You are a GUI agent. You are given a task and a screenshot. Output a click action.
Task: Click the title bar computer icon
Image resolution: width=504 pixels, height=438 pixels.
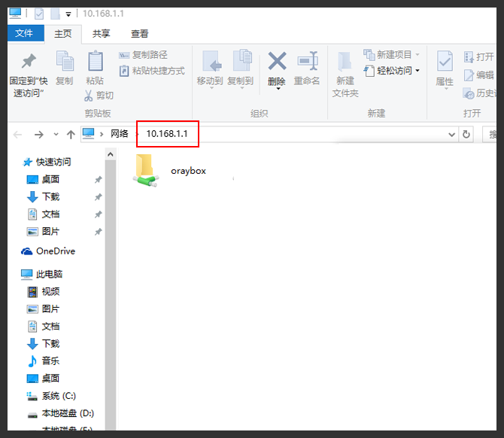tap(15, 14)
